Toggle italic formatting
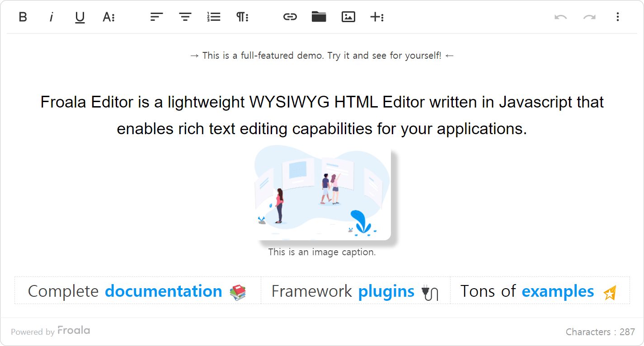644x346 pixels. coord(52,17)
